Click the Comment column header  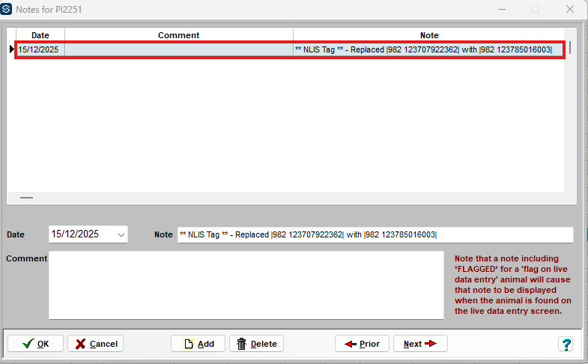[x=178, y=35]
